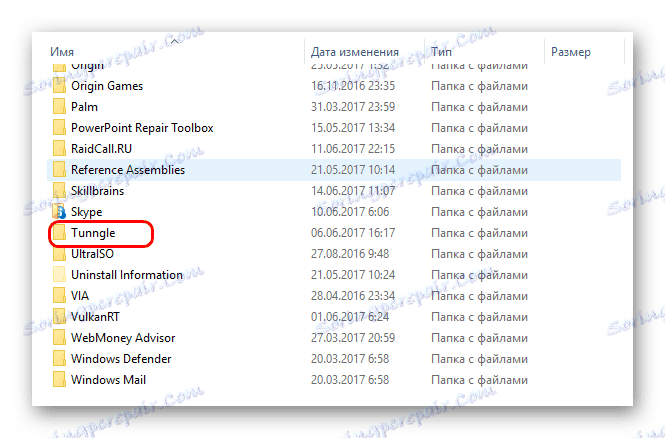Select PowerPoint Repair Toolbox folder icon
This screenshot has height=438, width=665.
(59, 128)
